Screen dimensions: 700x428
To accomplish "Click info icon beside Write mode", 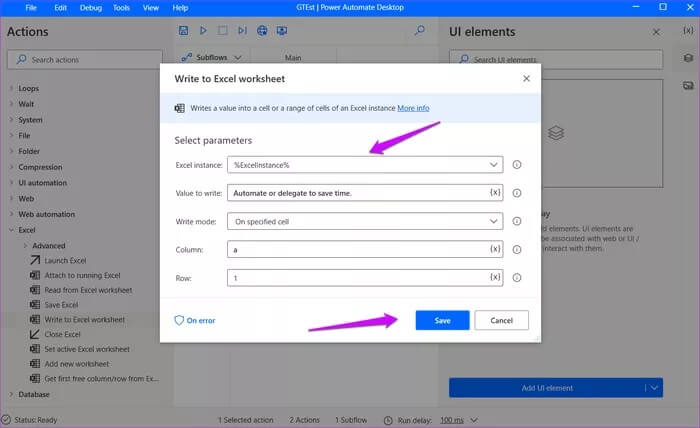I will (x=517, y=221).
